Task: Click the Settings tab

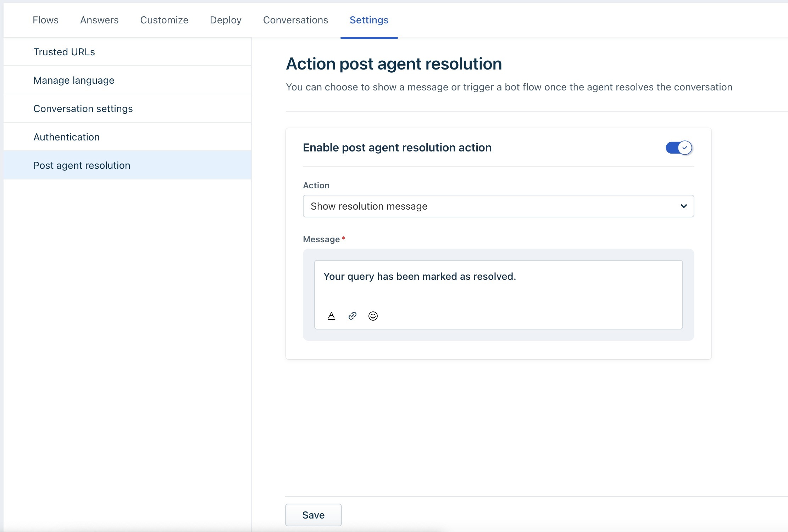Action: point(369,20)
